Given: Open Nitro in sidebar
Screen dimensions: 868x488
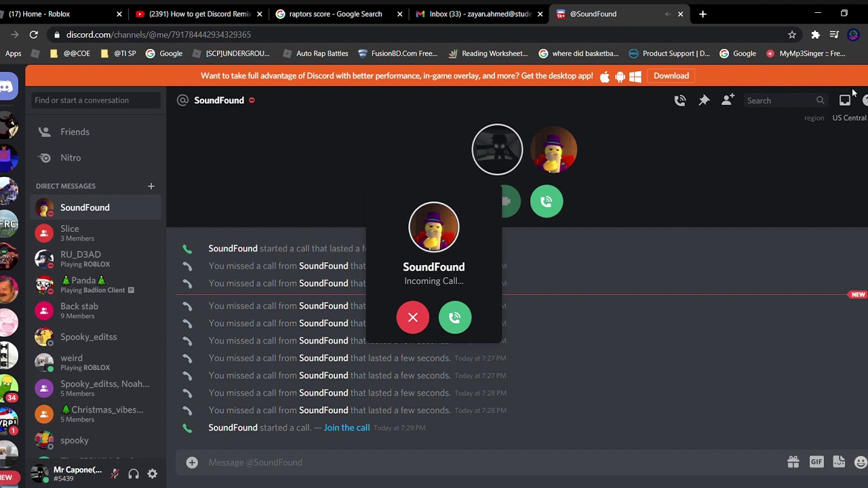Looking at the screenshot, I should click(96, 158).
